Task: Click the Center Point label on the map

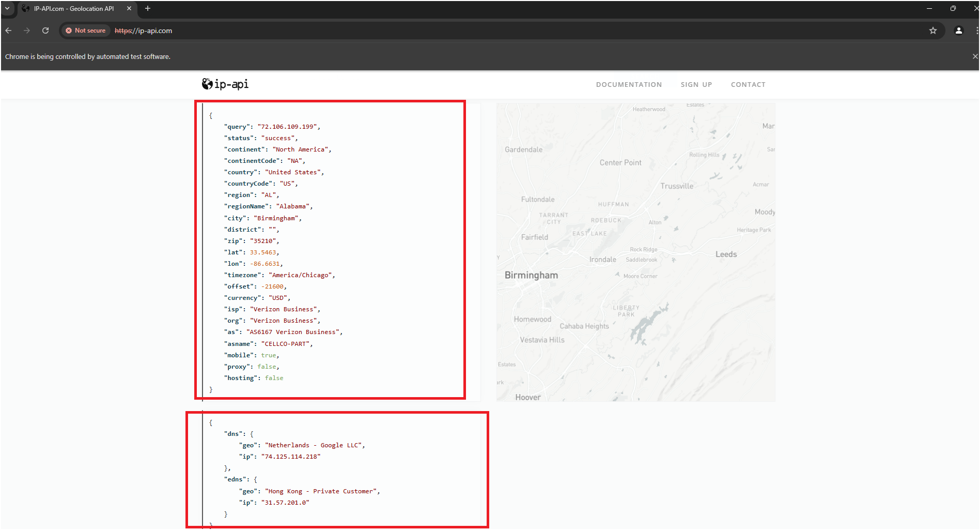Action: (x=620, y=162)
